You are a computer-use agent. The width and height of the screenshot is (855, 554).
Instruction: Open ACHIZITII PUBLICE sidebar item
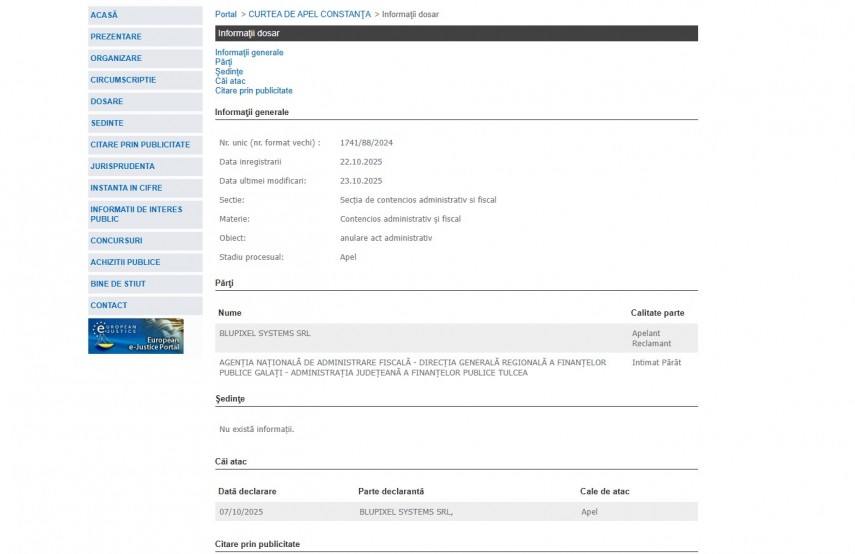[125, 262]
